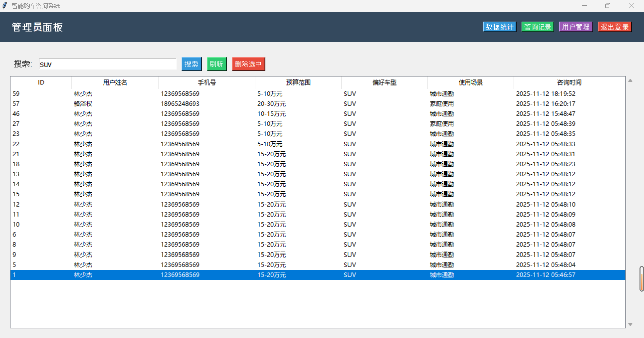Viewport: 644px width, 338px height.
Task: Select the row with ID 46
Action: coord(318,114)
